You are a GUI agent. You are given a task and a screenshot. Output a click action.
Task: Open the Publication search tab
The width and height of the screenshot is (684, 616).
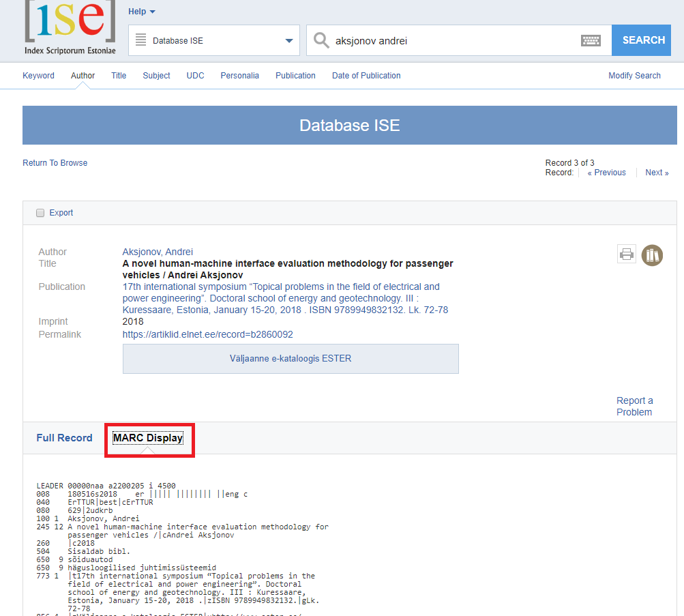point(295,76)
